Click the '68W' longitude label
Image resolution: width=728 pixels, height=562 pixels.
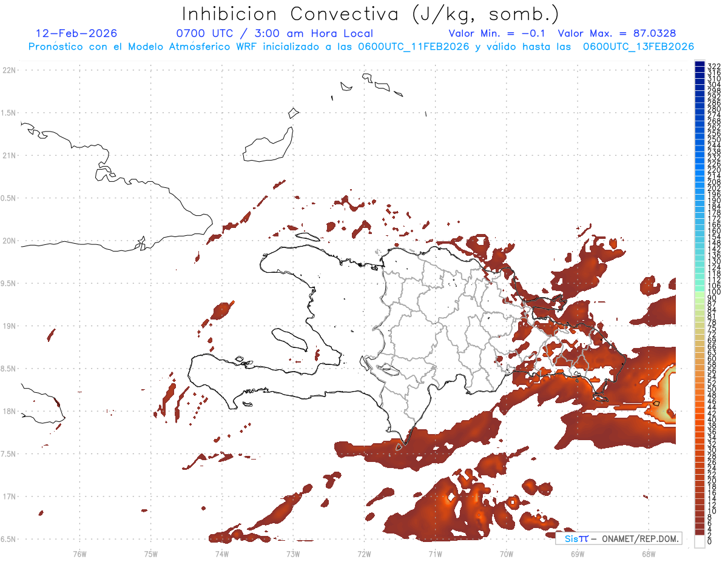pos(649,554)
